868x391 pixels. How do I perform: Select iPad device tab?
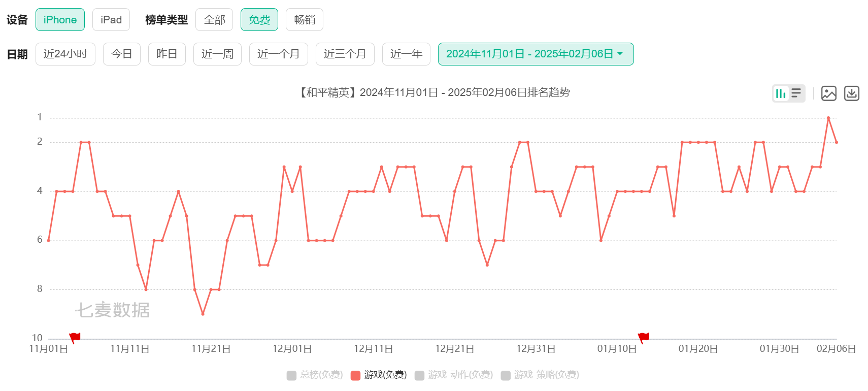111,20
